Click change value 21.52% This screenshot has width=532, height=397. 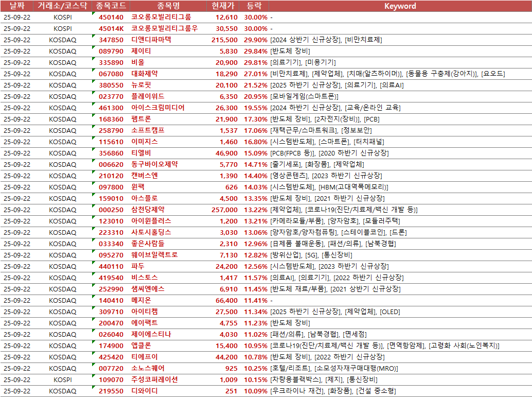[256, 85]
